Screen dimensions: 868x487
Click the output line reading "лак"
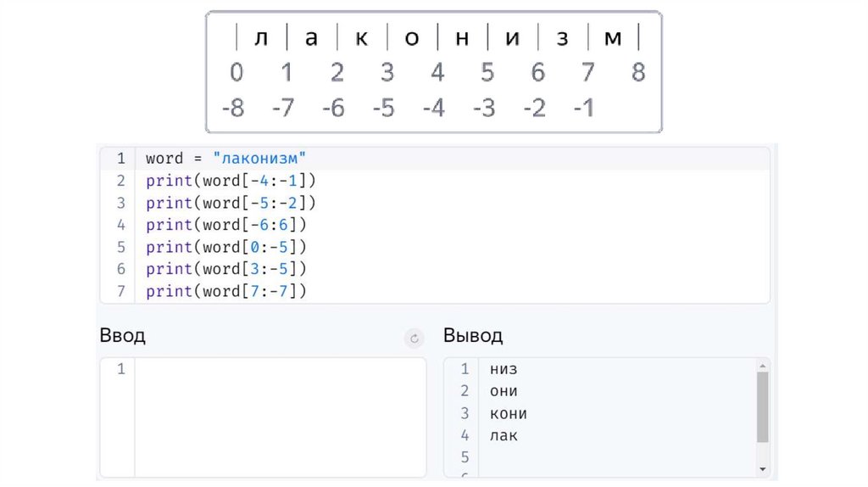point(504,435)
